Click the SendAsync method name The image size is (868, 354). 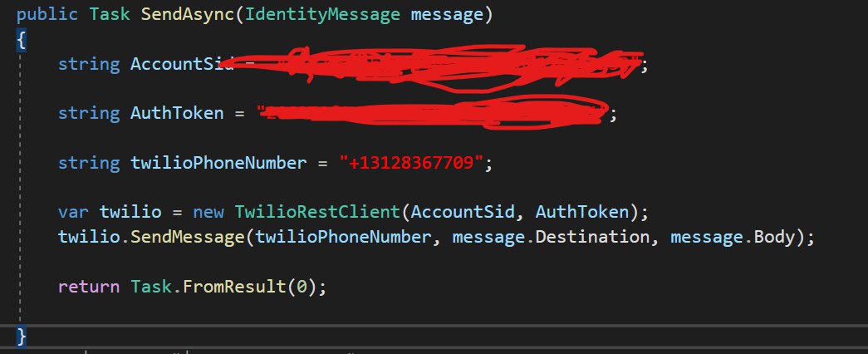click(x=189, y=14)
